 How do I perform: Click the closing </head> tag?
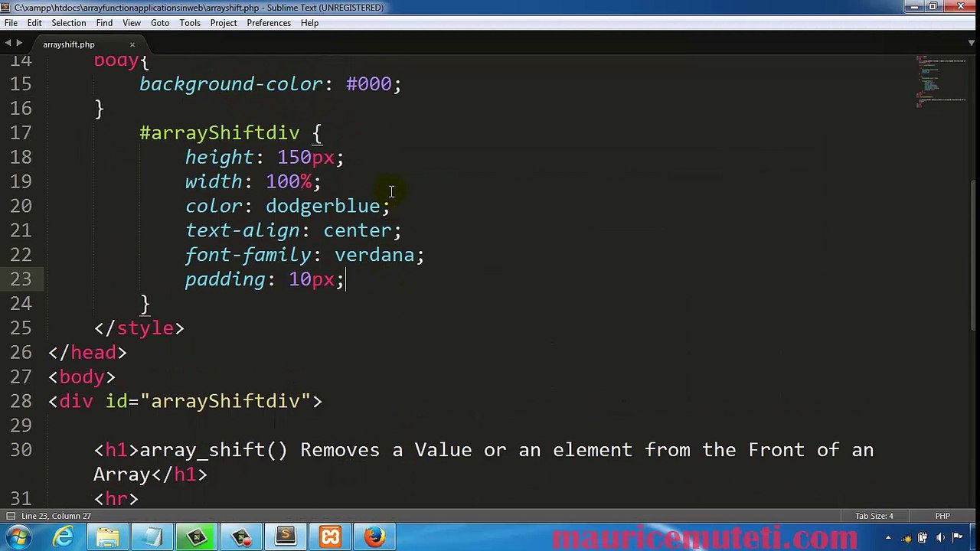click(x=87, y=353)
